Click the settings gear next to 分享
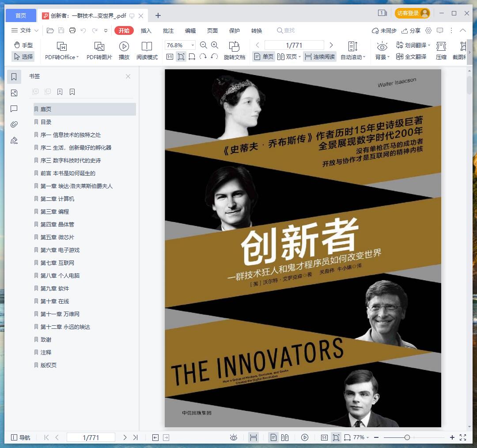477x448 pixels. coord(428,30)
